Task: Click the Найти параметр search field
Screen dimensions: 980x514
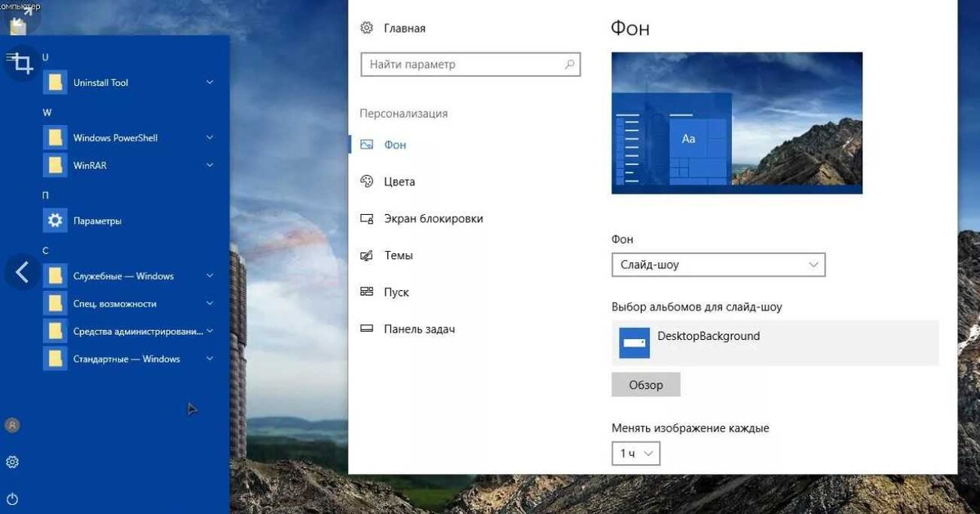Action: 470,64
